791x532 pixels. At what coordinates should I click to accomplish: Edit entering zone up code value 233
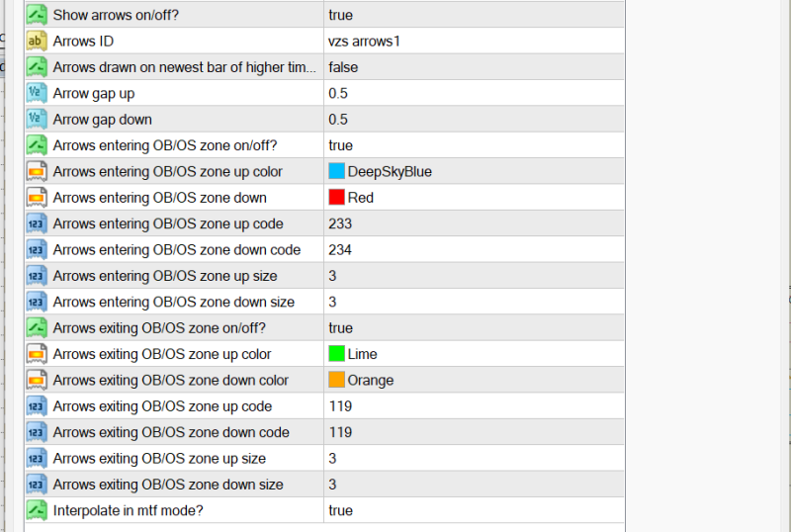[474, 223]
